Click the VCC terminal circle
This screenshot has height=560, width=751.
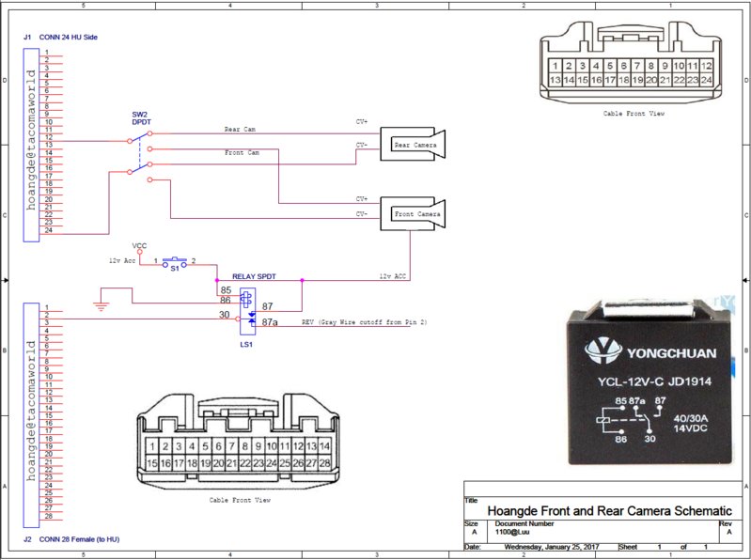coord(139,252)
